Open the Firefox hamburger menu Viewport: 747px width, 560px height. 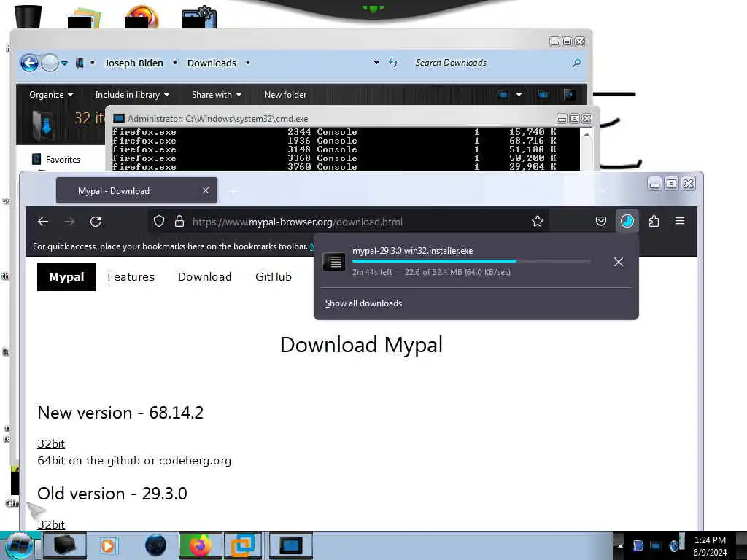pyautogui.click(x=680, y=221)
